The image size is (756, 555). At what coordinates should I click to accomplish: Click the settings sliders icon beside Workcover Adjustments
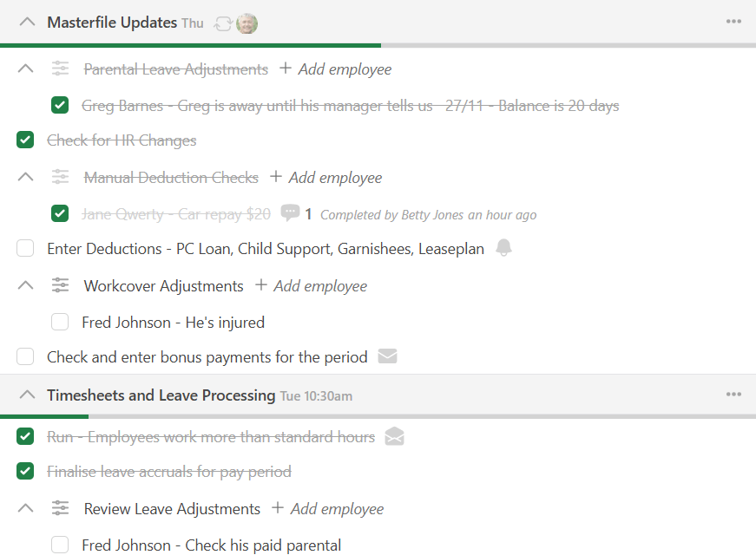[60, 285]
